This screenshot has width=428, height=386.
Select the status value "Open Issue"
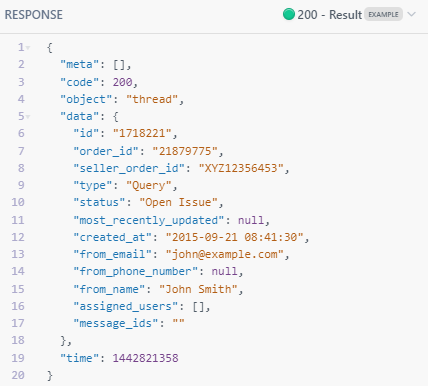tap(178, 202)
